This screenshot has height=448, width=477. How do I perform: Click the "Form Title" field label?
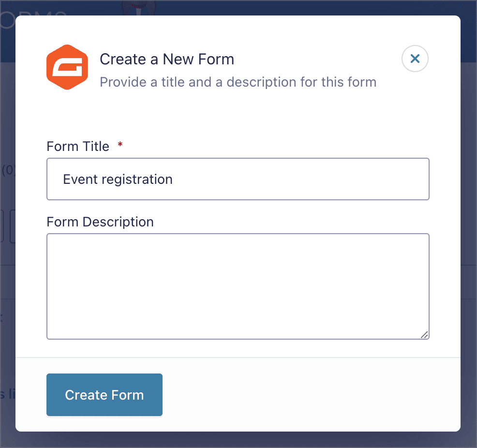pos(78,146)
